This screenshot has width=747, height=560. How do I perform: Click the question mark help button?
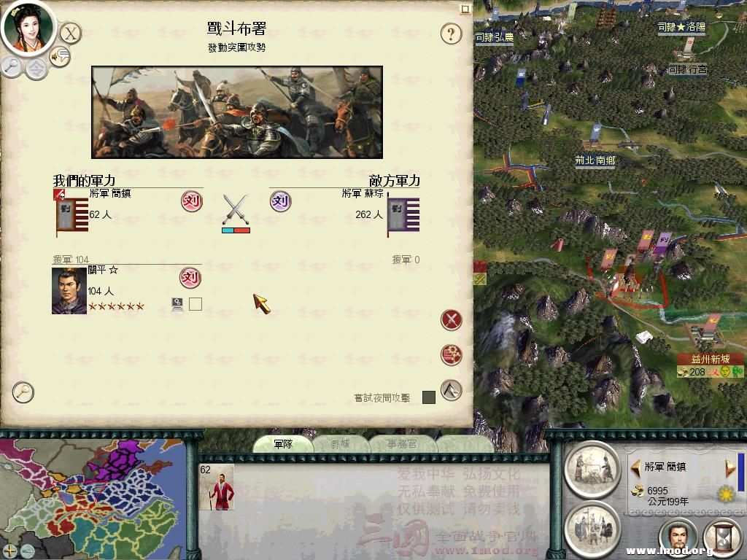coord(451,34)
